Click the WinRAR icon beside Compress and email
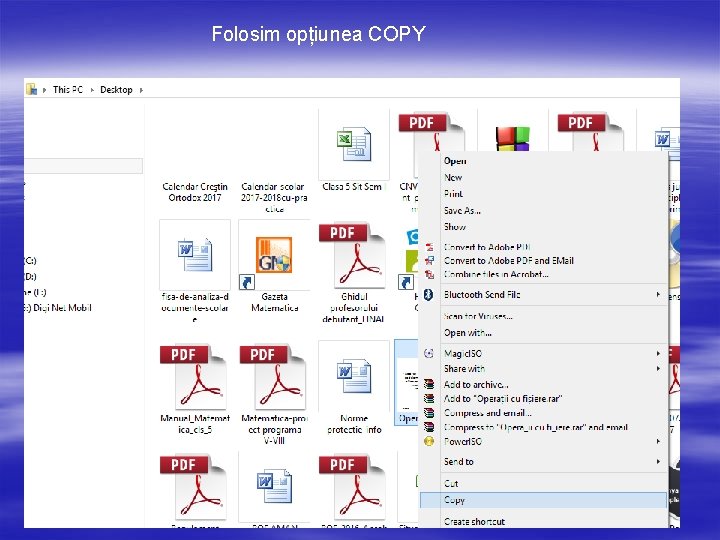Viewport: 720px width, 540px height. coord(429,413)
